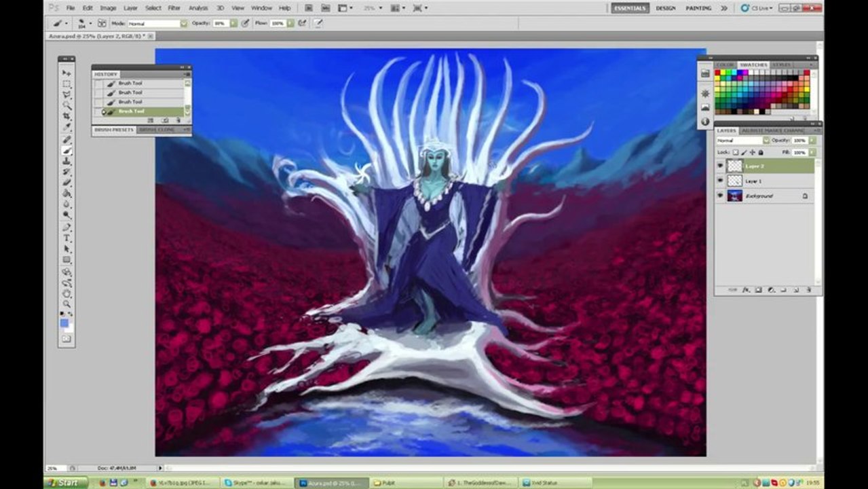
Task: Switch to the Design workspace
Action: click(665, 8)
